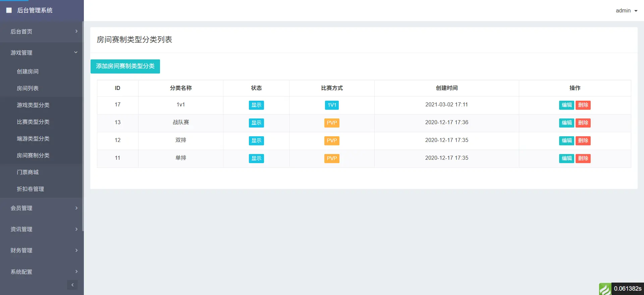Edit the 单排 category row
The height and width of the screenshot is (295, 644).
(567, 158)
